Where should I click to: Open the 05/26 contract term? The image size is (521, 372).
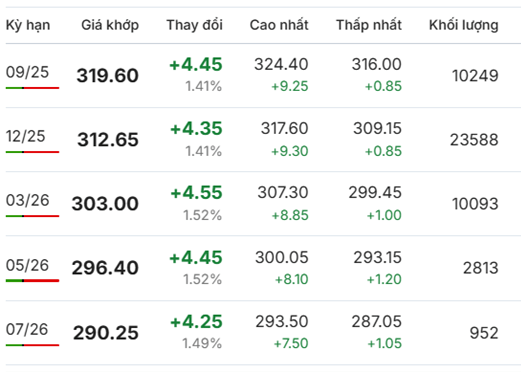[x=27, y=265]
